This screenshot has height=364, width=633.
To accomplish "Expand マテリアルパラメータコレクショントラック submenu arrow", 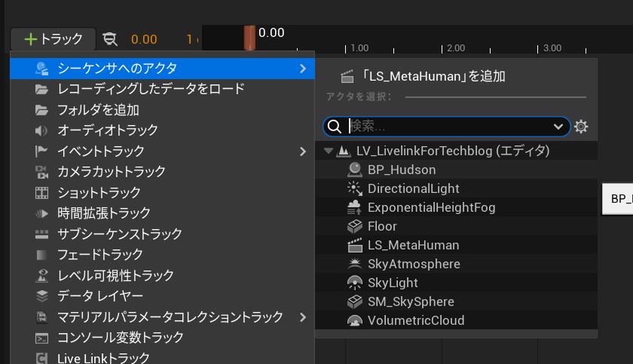I will (303, 317).
